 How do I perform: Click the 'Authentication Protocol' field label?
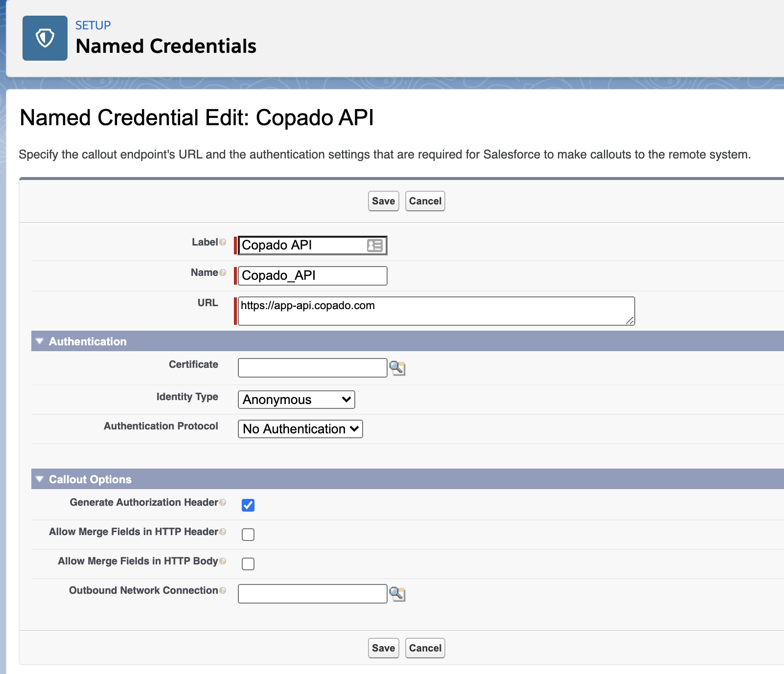[161, 426]
